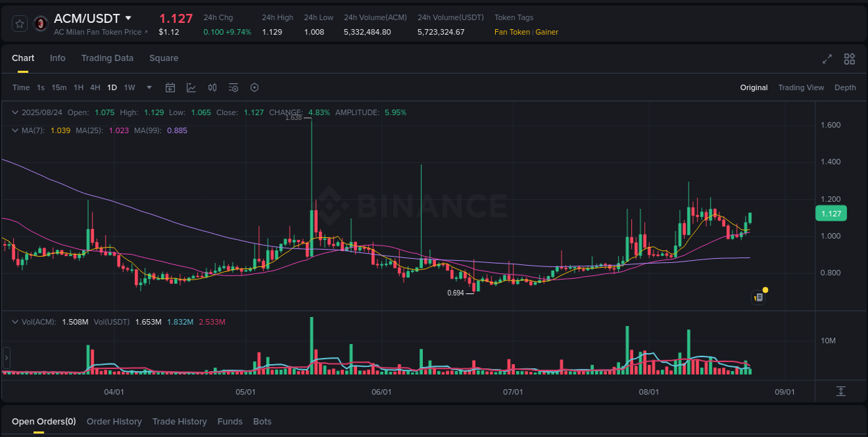Viewport: 868px width, 437px height.
Task: Open the date range calendar picker
Action: click(x=170, y=87)
